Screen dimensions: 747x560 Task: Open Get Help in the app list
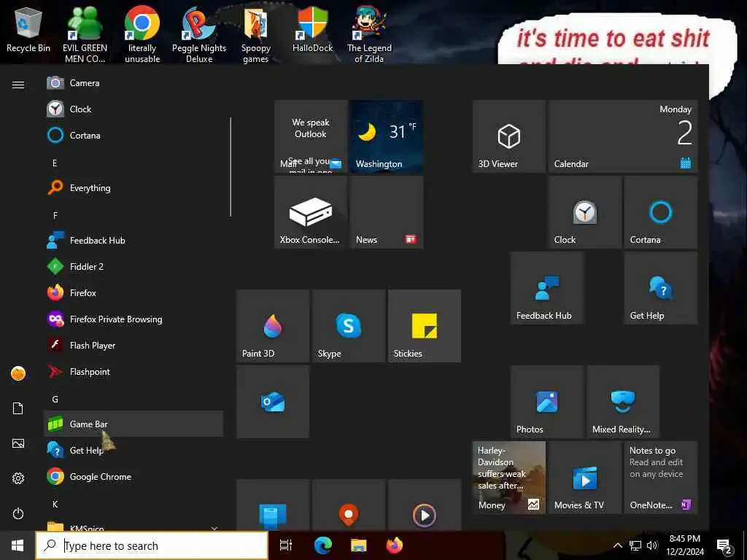[x=133, y=449]
